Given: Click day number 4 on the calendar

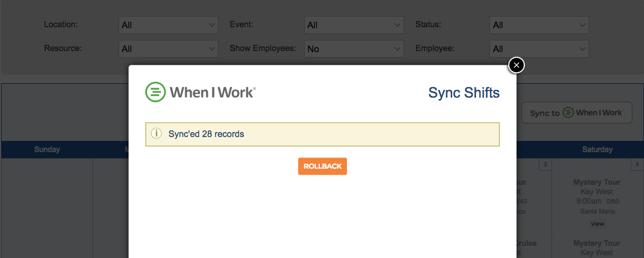Looking at the screenshot, I should pyautogui.click(x=637, y=165).
